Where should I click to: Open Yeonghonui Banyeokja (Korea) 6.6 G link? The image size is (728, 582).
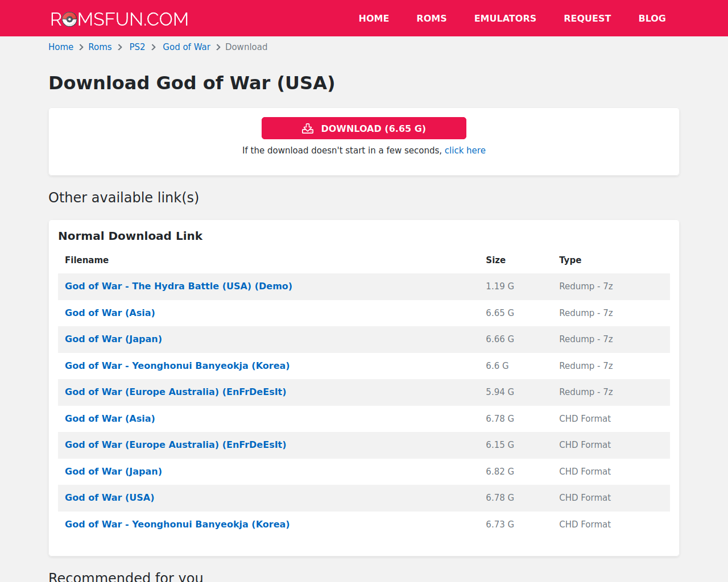coord(177,366)
